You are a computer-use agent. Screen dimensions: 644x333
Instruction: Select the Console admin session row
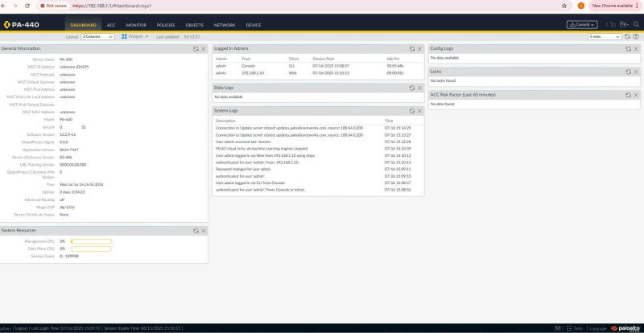pos(318,66)
